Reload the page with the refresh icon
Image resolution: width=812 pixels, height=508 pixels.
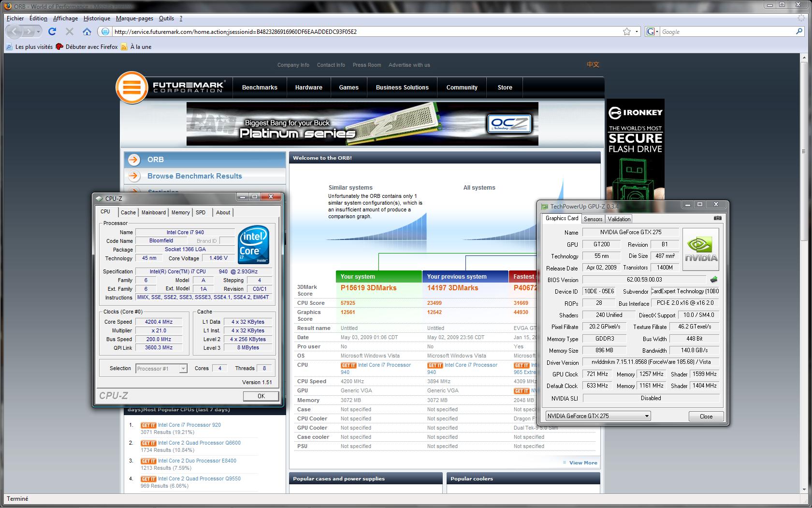pos(52,31)
